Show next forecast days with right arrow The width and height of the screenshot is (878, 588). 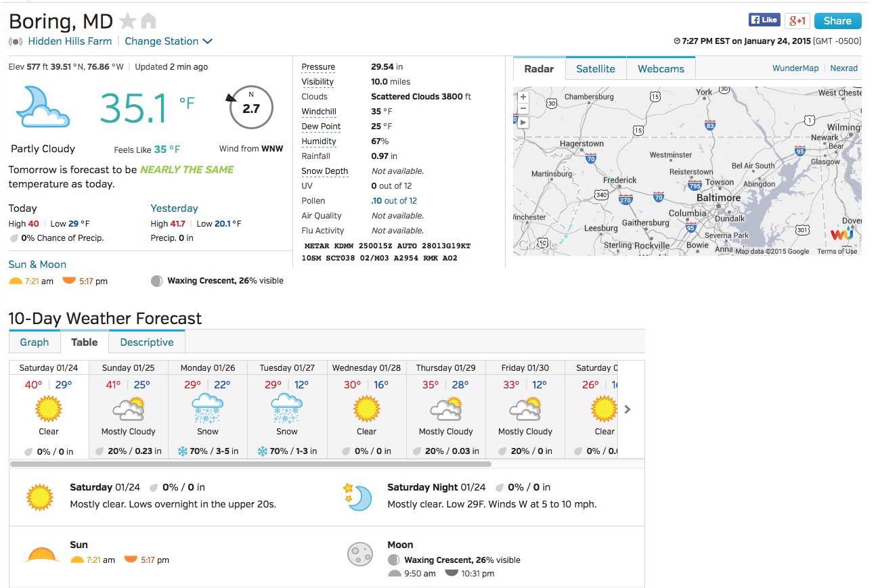[628, 409]
